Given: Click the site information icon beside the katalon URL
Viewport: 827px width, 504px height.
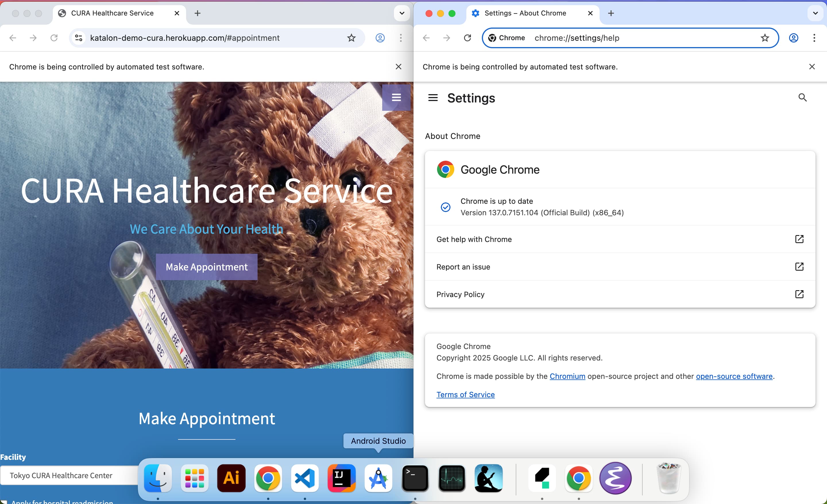Looking at the screenshot, I should (79, 38).
